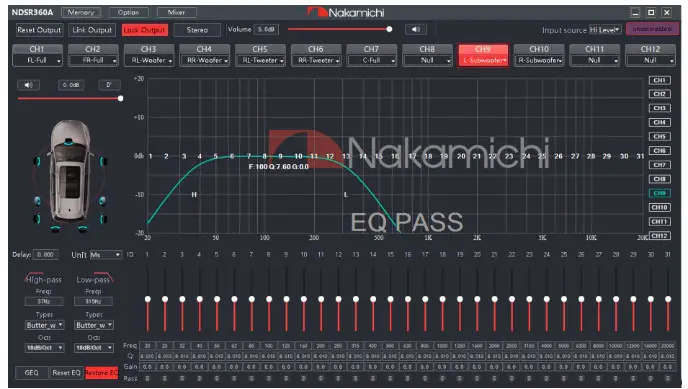Image resolution: width=688 pixels, height=389 pixels.
Task: Click the Delay 0.000 input field
Action: [45, 255]
